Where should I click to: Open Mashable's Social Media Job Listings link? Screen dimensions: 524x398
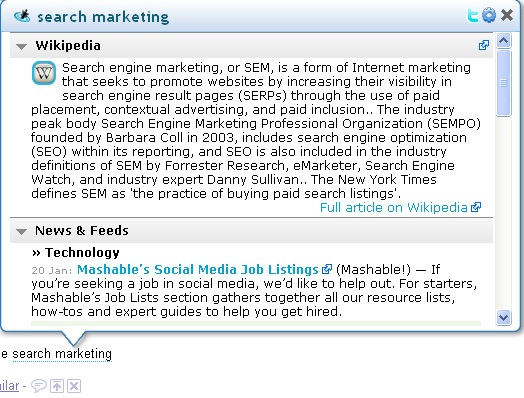[x=198, y=269]
